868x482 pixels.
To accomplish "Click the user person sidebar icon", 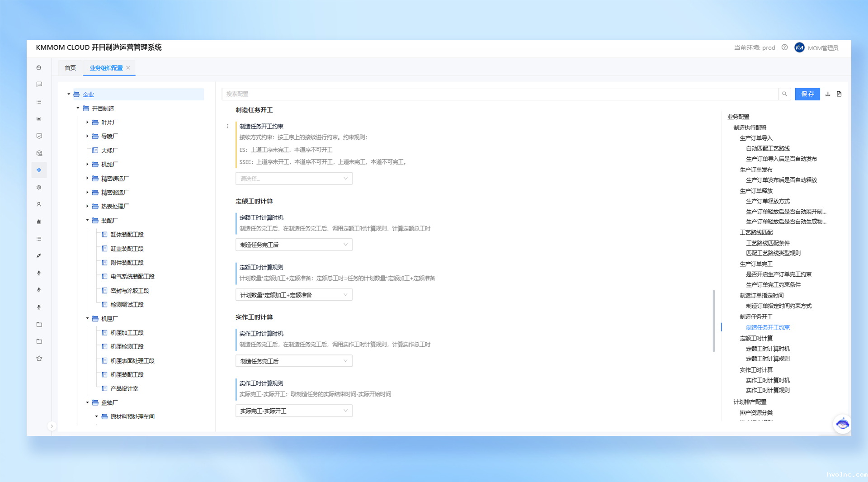I will pos(39,204).
